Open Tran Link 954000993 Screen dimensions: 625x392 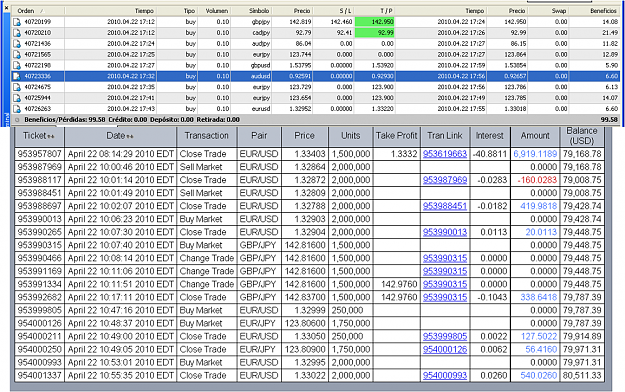pos(445,375)
